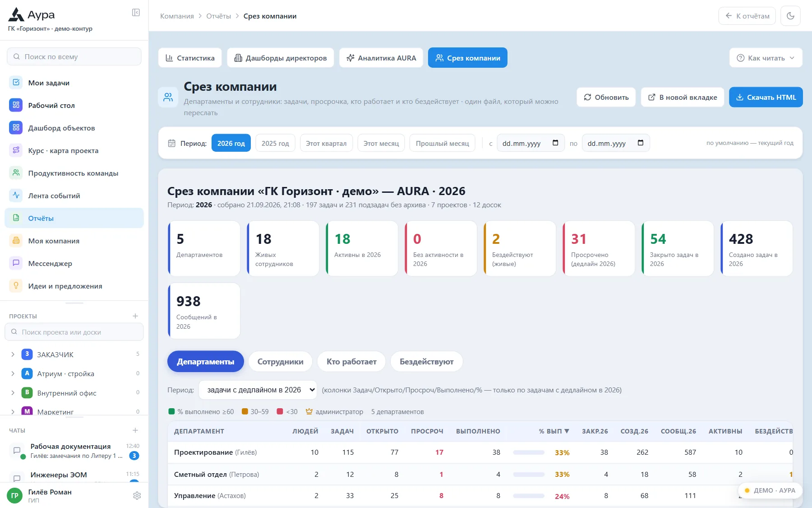Focus the project or board search field

click(74, 332)
